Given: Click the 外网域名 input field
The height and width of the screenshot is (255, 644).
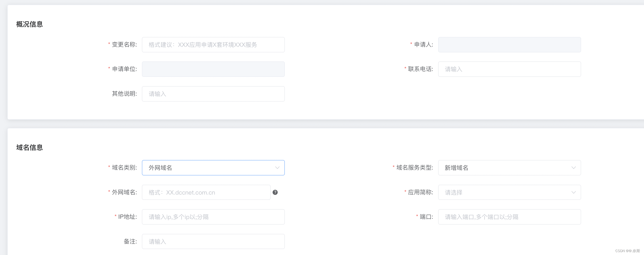Looking at the screenshot, I should (x=206, y=192).
